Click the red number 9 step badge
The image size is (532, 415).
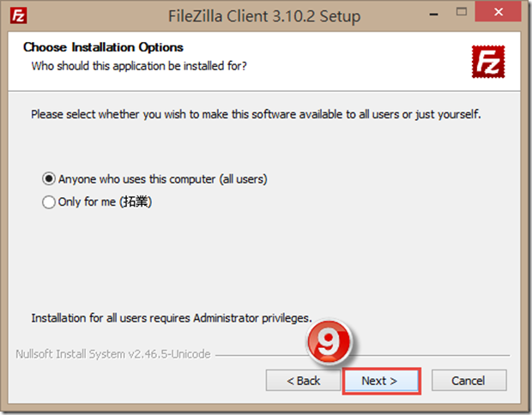coord(329,341)
